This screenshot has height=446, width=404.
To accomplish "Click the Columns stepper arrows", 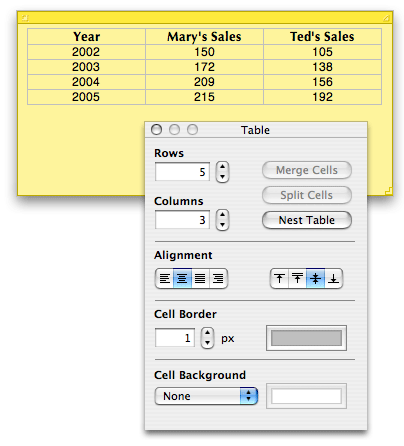I will [x=222, y=220].
